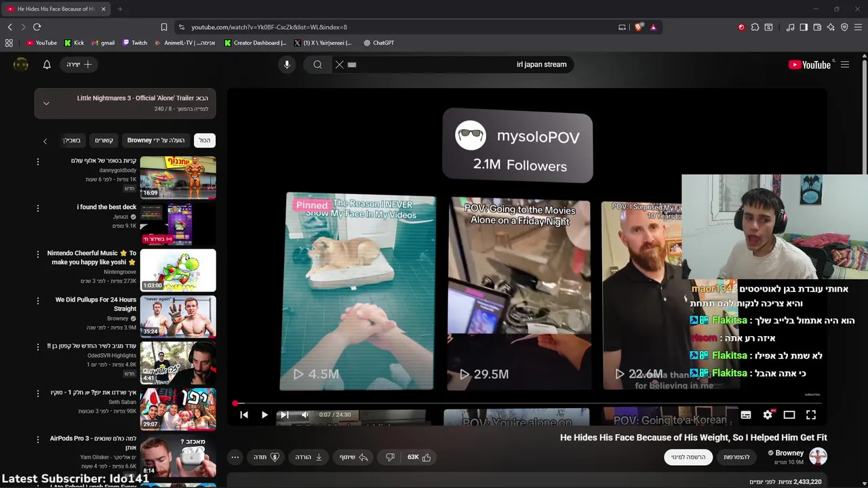Screen dimensions: 868x488
Task: Click the search magnifier button
Action: coord(317,64)
